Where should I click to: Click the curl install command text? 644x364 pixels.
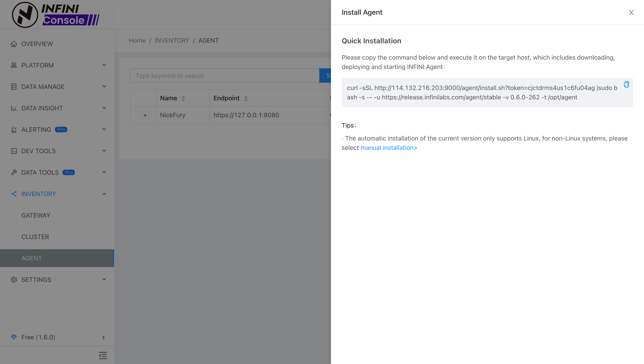pyautogui.click(x=482, y=92)
